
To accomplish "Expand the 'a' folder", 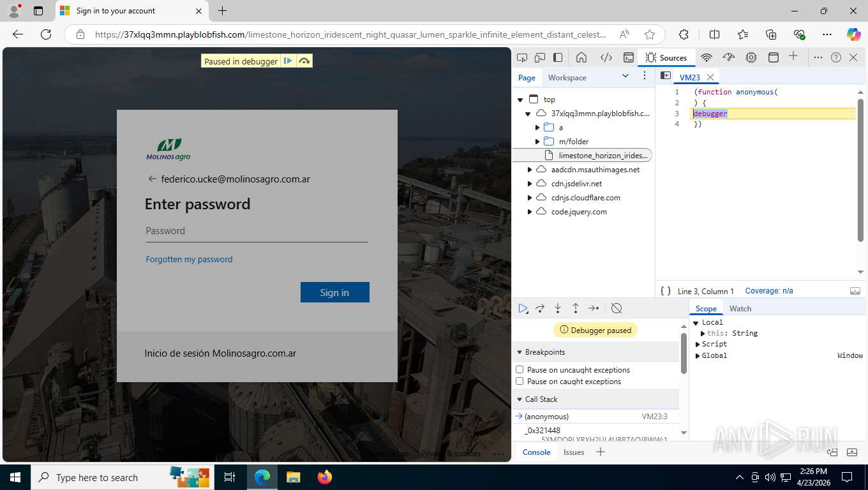I will [537, 128].
